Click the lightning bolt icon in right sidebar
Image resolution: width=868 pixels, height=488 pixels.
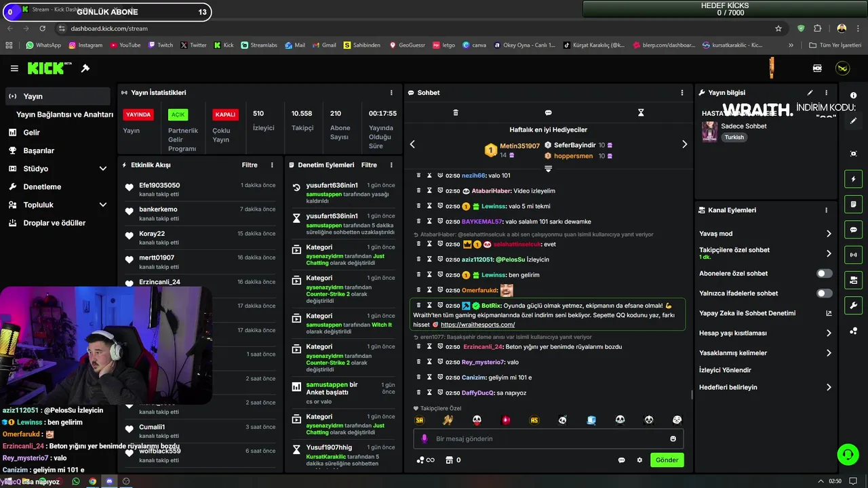(854, 180)
